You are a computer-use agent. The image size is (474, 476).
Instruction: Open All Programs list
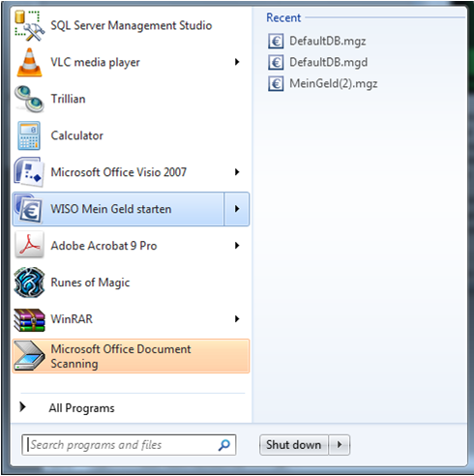tap(81, 408)
